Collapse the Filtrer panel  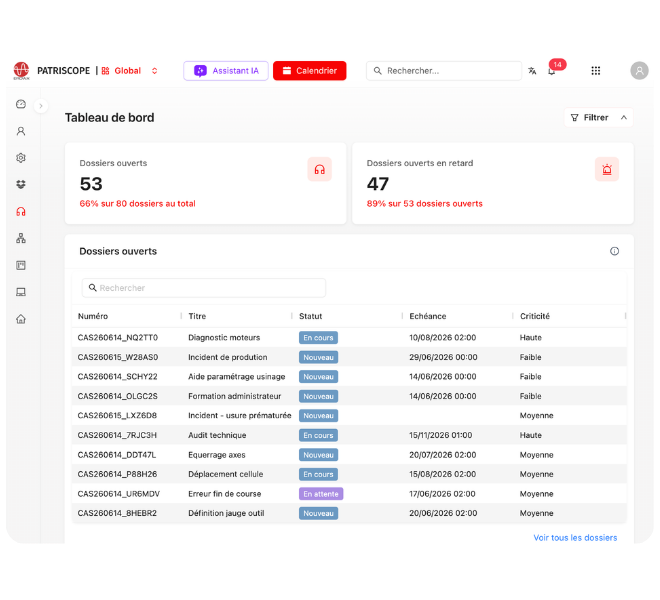(x=598, y=117)
